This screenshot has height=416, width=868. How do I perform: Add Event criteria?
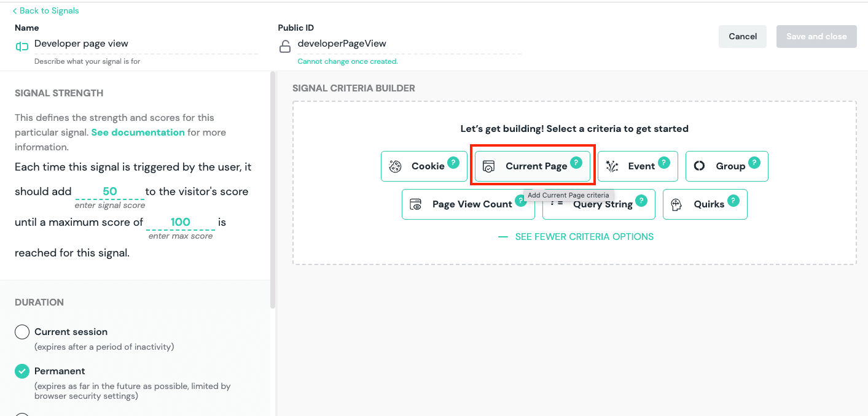pos(638,166)
